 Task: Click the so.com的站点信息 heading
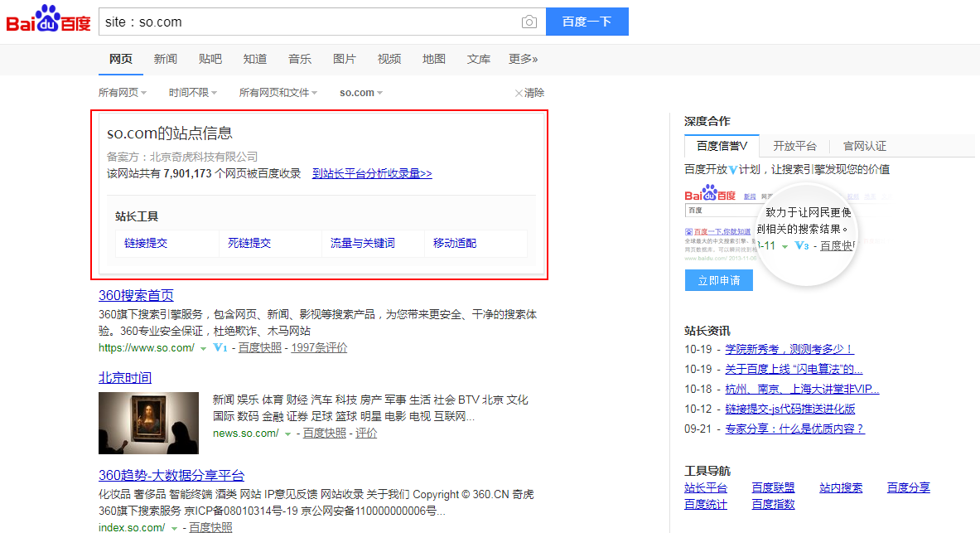(x=169, y=133)
